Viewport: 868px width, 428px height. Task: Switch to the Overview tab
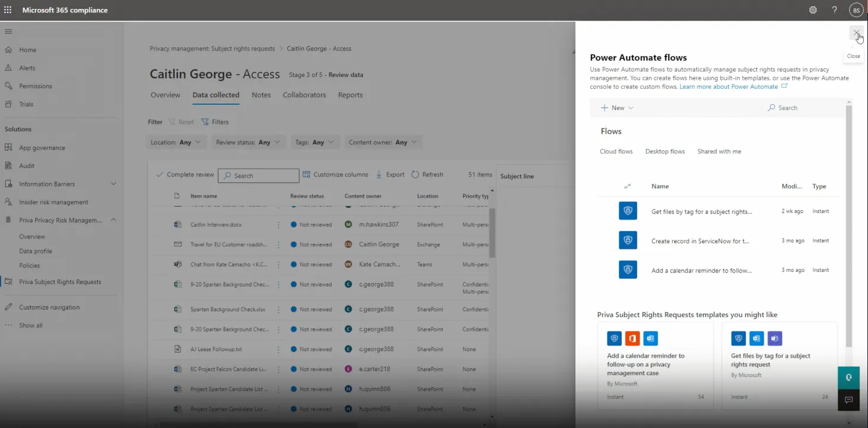pos(165,95)
